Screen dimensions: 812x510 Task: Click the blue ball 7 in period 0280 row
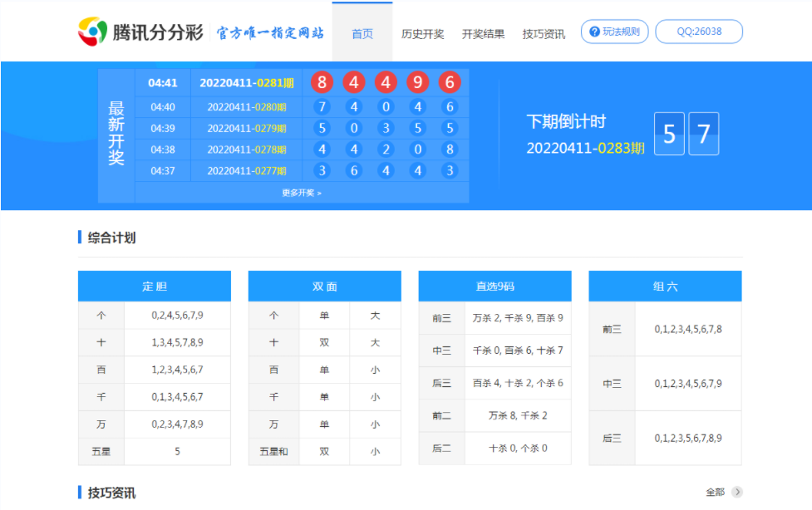click(x=322, y=106)
